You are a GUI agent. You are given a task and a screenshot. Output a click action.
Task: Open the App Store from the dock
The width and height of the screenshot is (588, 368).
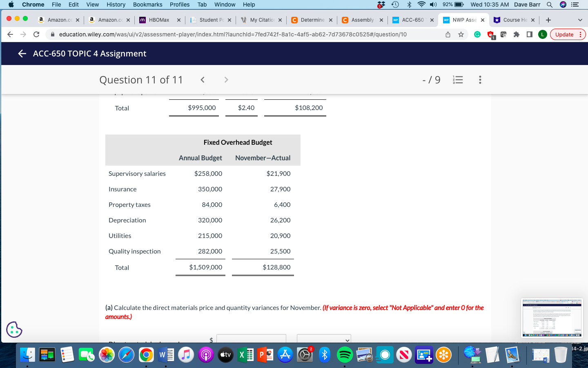click(285, 355)
